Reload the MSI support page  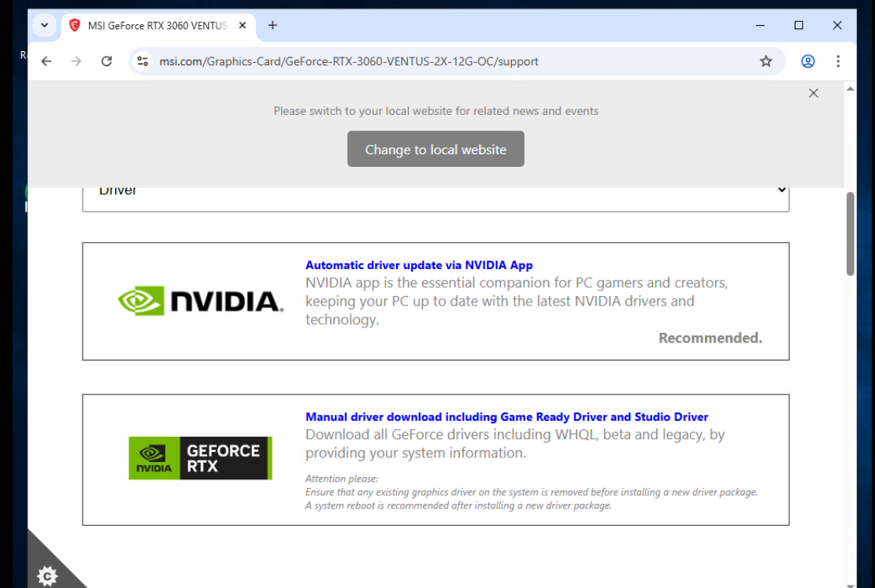[106, 61]
